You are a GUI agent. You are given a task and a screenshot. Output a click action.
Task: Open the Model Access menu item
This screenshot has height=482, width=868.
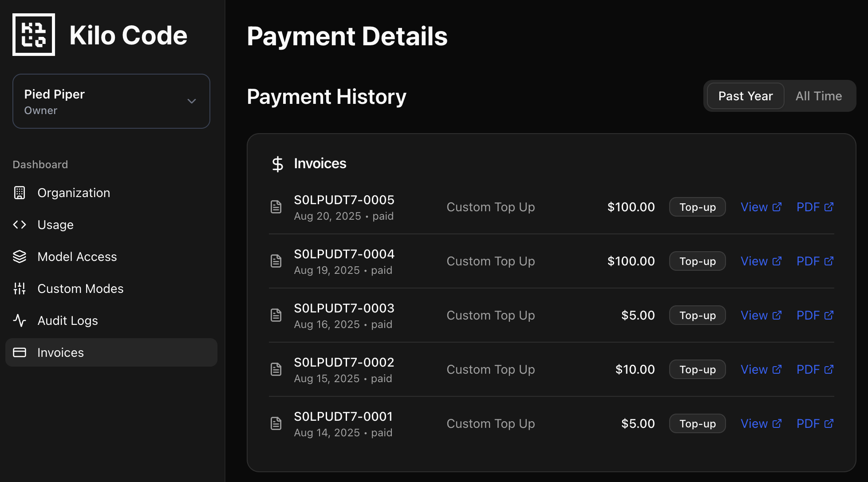coord(77,257)
